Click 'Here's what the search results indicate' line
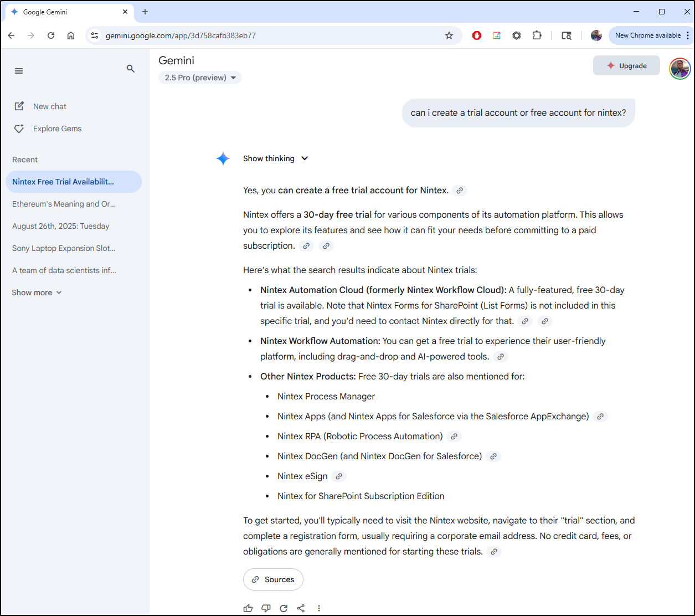Screen dimensions: 695x616 (360, 270)
